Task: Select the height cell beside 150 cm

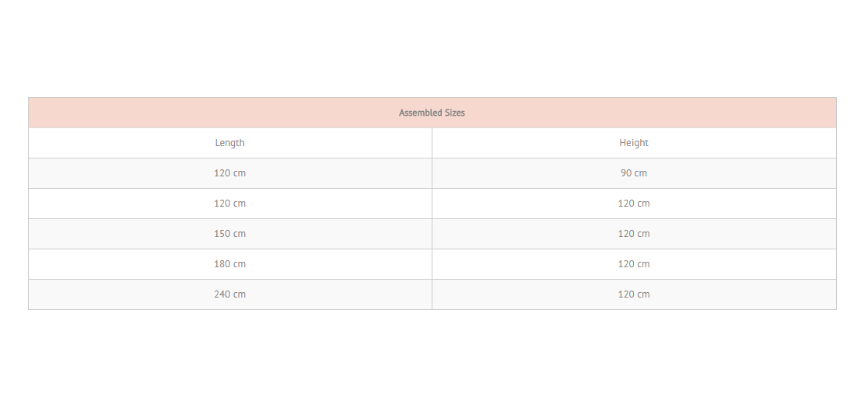Action: 634,234
